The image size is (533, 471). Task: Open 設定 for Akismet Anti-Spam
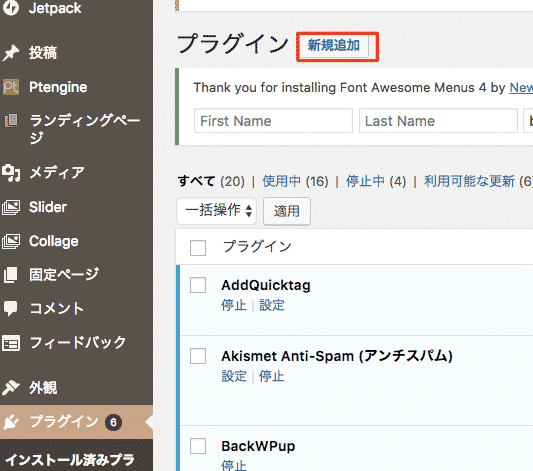coord(234,376)
